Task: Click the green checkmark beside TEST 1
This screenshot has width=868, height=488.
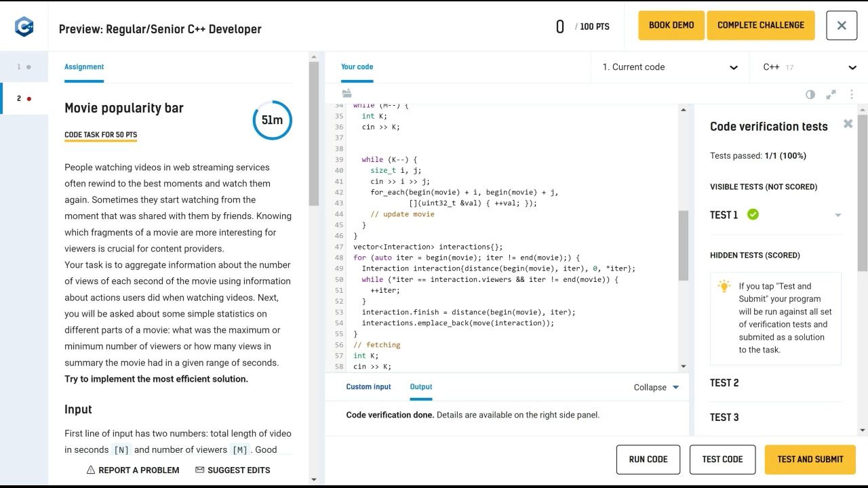Action: 753,215
